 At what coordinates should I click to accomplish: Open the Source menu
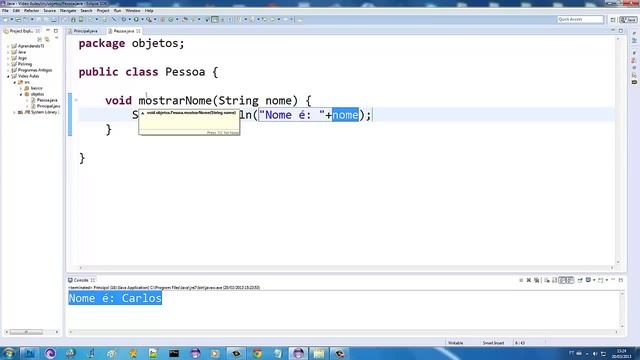tap(49, 11)
